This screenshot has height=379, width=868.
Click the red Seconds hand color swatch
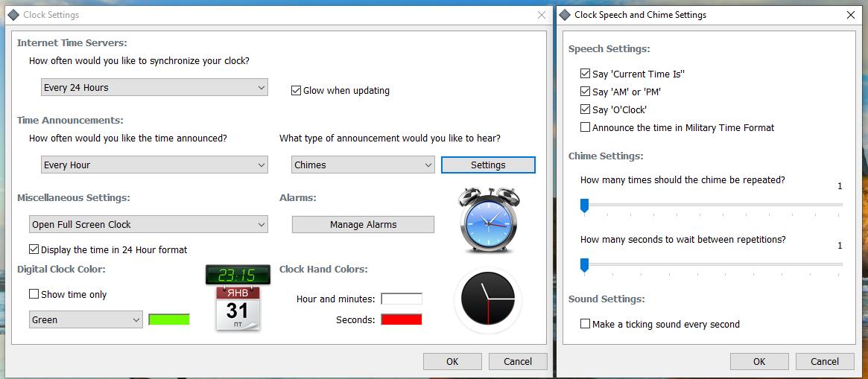coord(401,319)
